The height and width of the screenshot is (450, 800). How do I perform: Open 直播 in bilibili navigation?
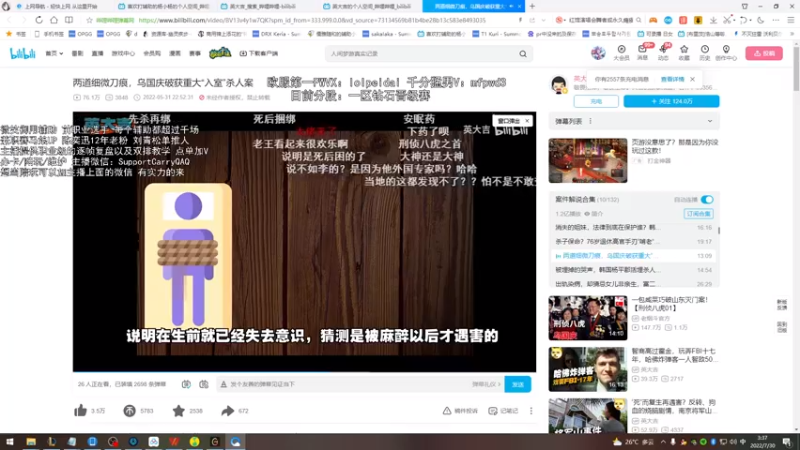click(x=97, y=53)
